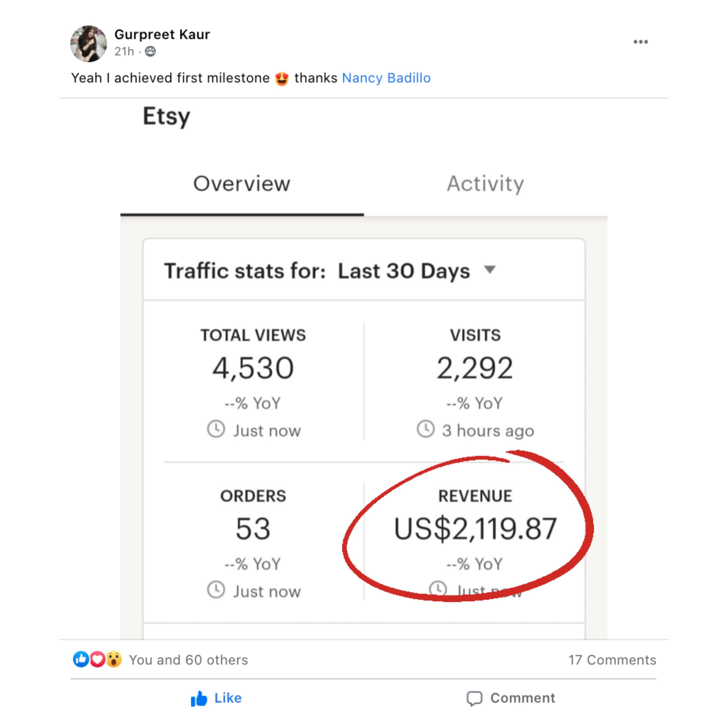
Task: Click the comment speech bubble icon
Action: pyautogui.click(x=474, y=698)
